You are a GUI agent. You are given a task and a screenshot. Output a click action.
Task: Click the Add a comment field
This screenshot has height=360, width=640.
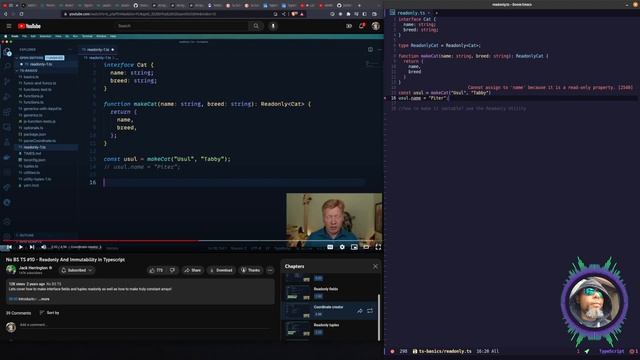click(x=146, y=325)
